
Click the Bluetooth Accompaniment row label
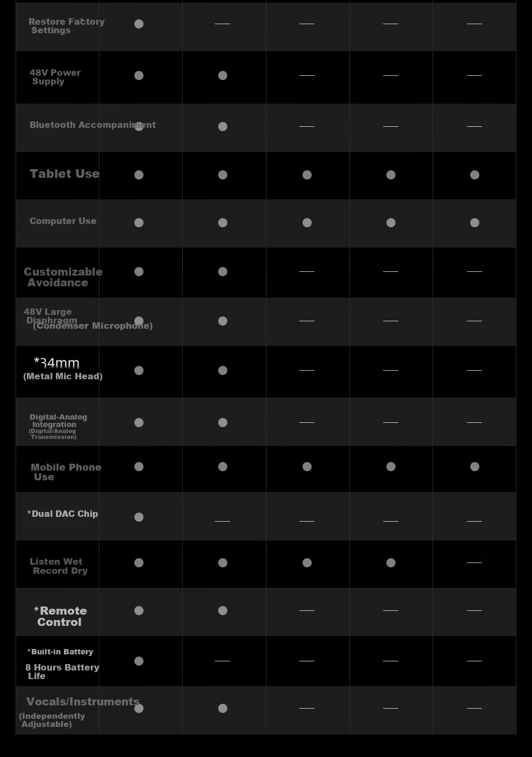pos(92,125)
